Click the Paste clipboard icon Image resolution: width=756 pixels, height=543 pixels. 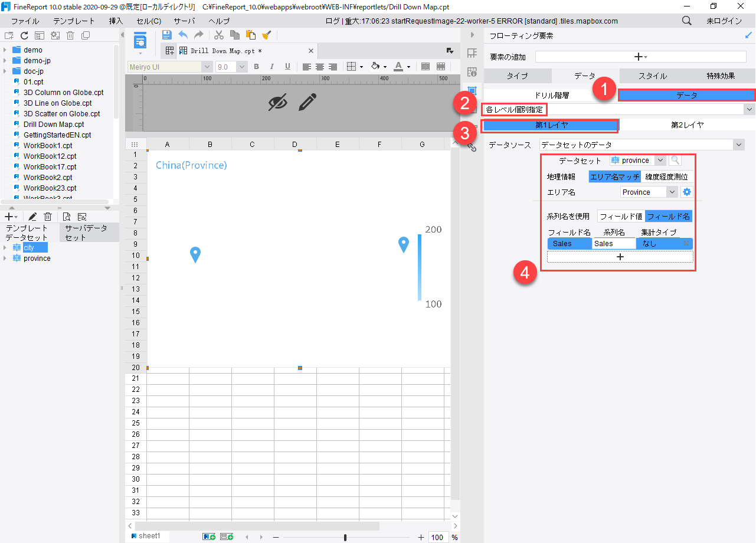point(251,35)
